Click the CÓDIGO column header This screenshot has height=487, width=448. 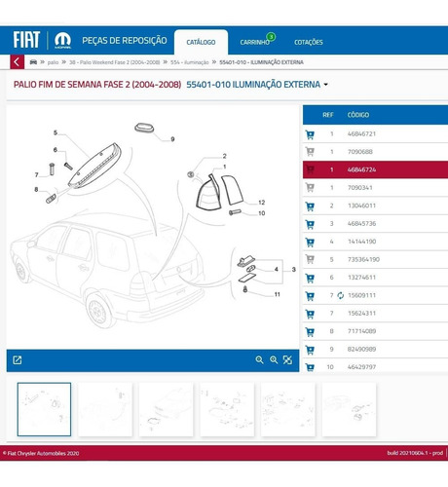point(358,115)
